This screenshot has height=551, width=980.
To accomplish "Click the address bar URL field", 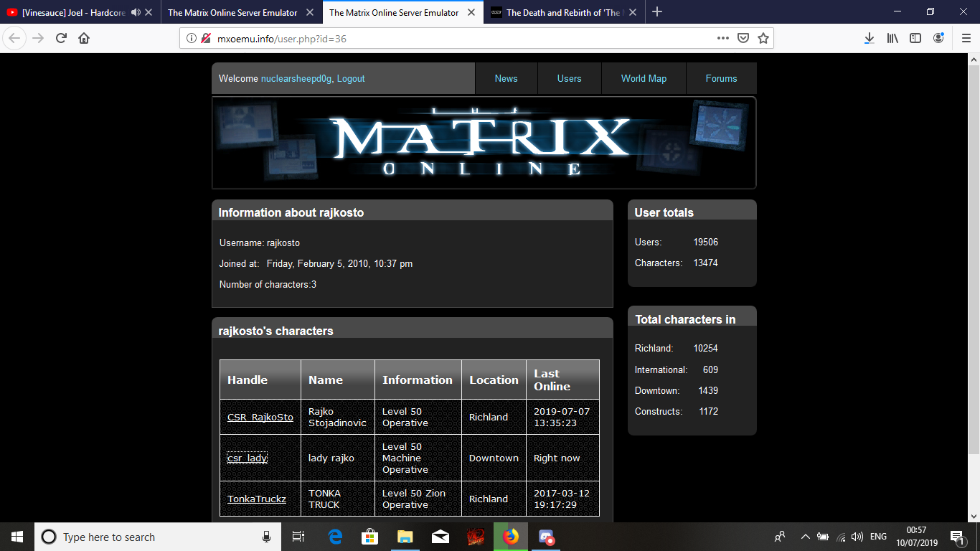I will coord(459,38).
